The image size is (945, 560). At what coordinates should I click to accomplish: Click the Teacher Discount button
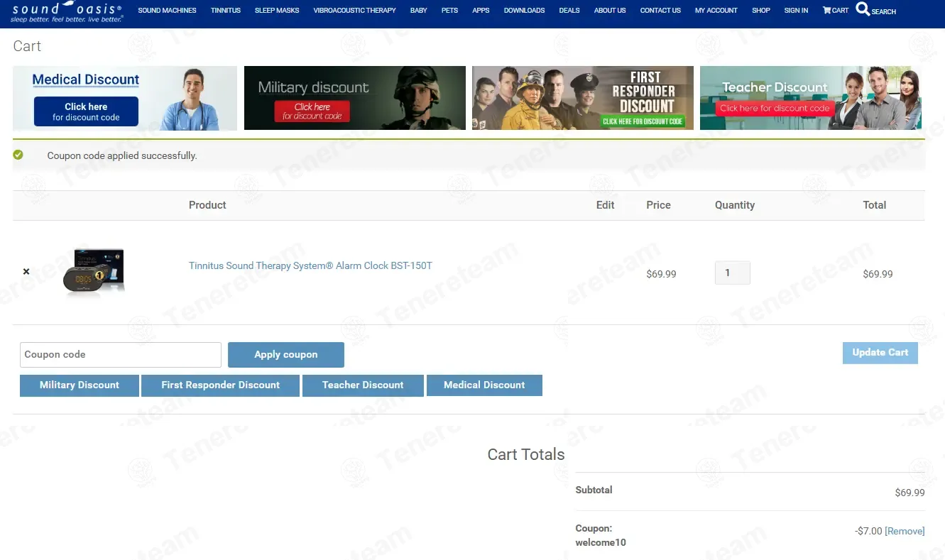[363, 385]
